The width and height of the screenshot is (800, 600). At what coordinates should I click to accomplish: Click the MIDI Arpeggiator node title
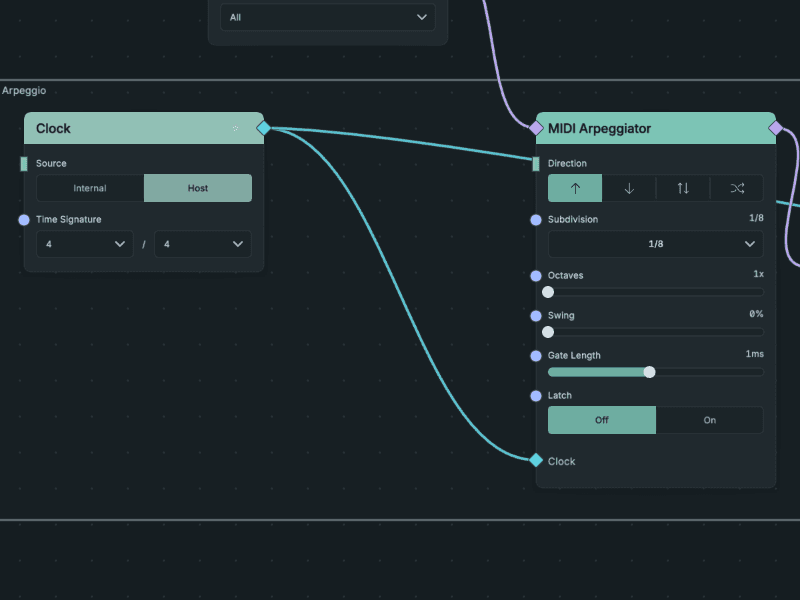[x=599, y=129]
